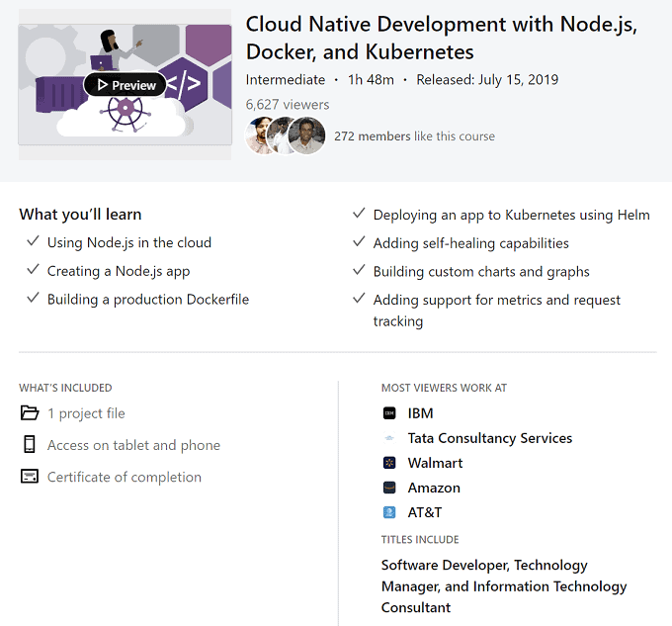Image resolution: width=672 pixels, height=626 pixels.
Task: Click the AT&T logo icon
Action: [389, 512]
